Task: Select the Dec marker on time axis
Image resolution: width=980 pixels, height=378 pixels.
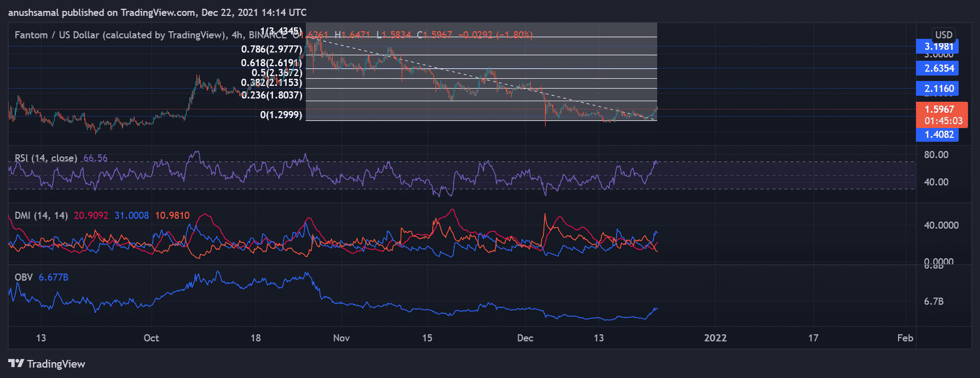Action: coord(525,338)
